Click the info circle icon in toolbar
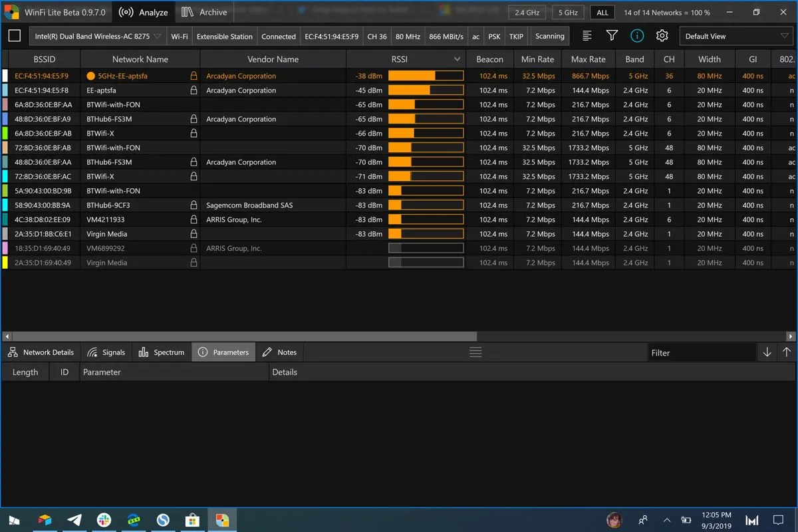The height and width of the screenshot is (532, 798). (637, 36)
